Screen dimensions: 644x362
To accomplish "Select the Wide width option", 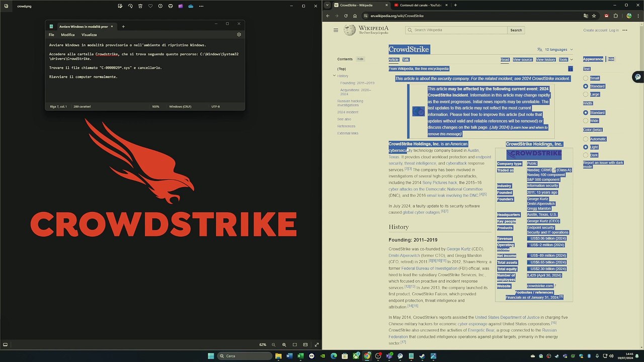I will click(x=586, y=121).
